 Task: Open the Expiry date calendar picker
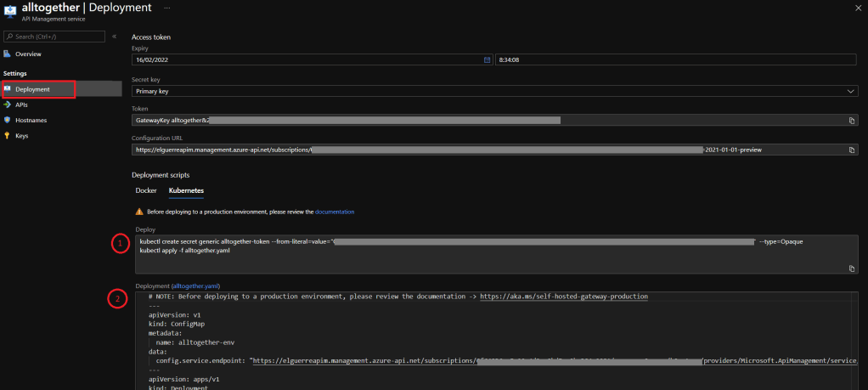point(487,59)
